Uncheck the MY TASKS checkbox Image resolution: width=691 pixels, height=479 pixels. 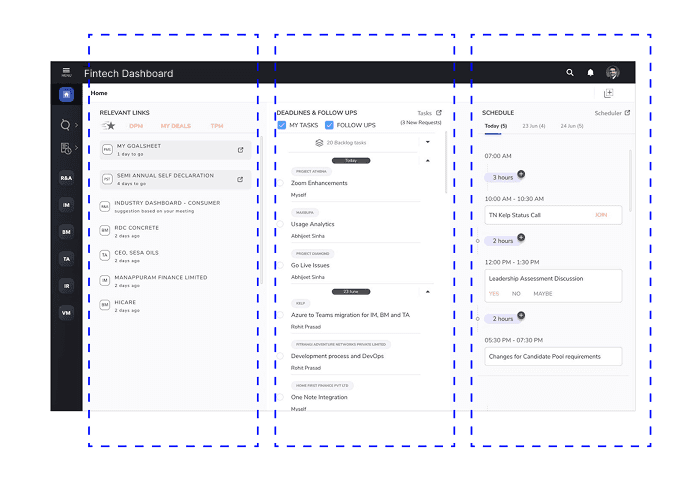click(282, 125)
